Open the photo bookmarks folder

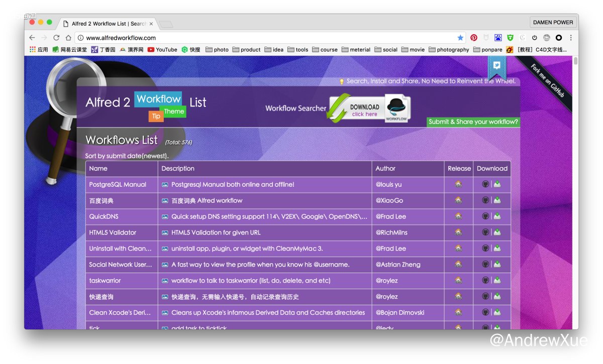click(x=217, y=50)
